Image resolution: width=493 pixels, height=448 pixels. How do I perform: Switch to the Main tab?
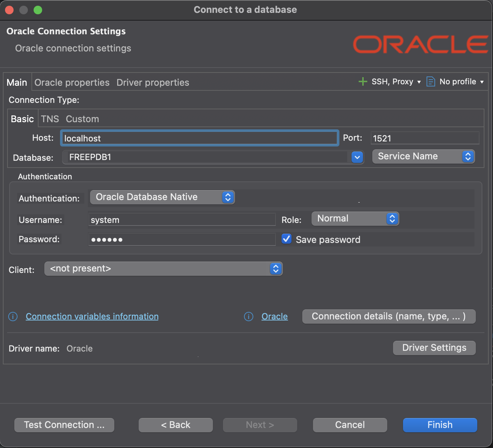point(17,83)
